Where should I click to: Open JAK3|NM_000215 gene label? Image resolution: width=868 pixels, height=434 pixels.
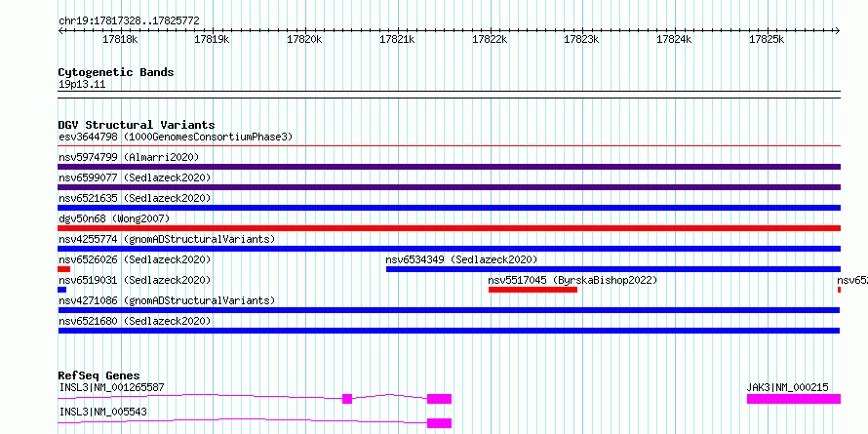pos(787,387)
